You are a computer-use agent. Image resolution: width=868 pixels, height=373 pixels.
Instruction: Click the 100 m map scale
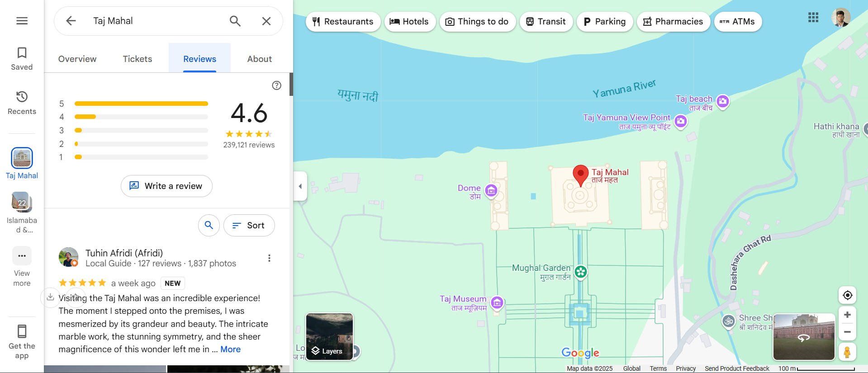pos(816,368)
